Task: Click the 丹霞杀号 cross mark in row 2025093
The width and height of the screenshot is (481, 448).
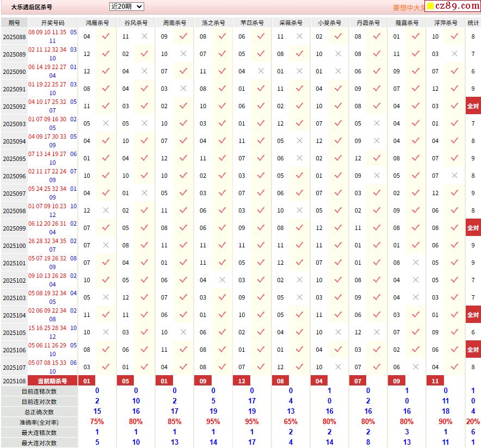Action: [377, 123]
